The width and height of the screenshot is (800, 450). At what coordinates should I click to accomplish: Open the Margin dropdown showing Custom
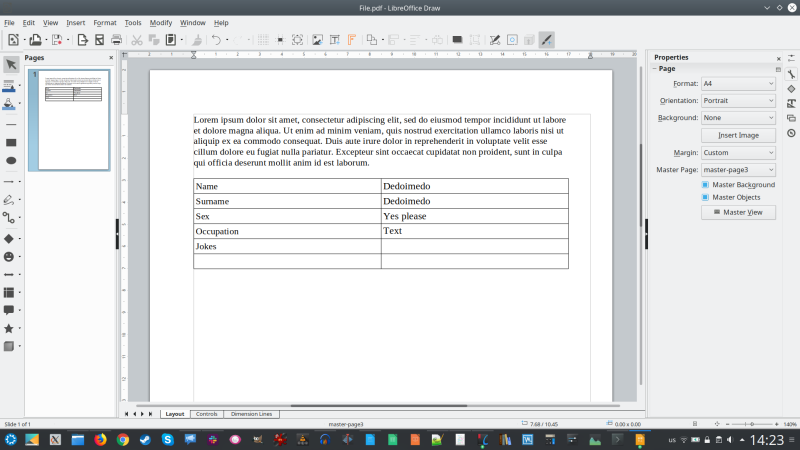(x=738, y=153)
